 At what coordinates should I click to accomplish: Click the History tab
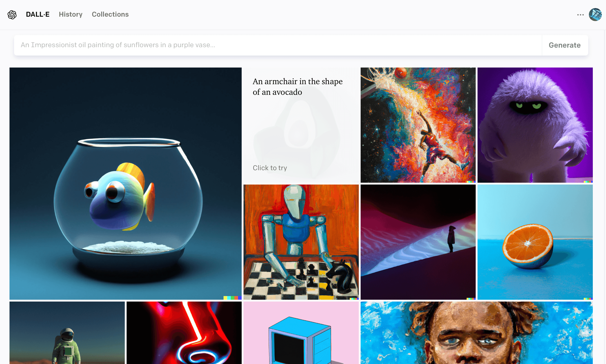71,14
